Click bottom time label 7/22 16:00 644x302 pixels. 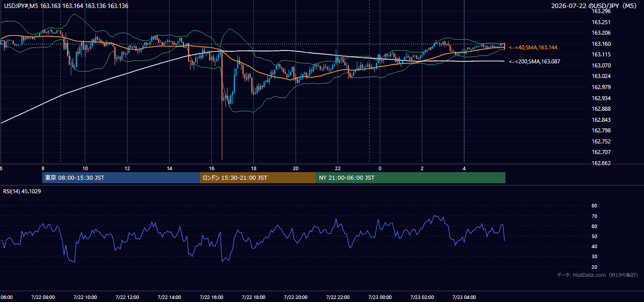[211, 297]
